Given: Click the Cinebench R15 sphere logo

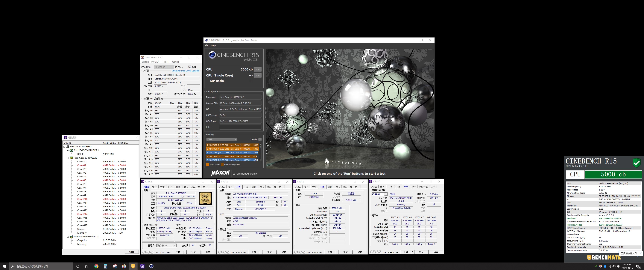Looking at the screenshot, I should [212, 55].
